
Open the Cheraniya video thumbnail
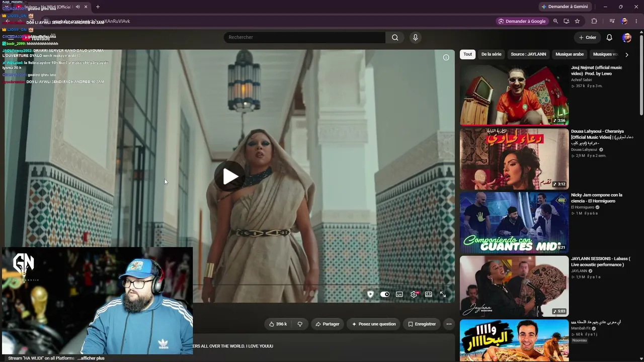(x=514, y=159)
